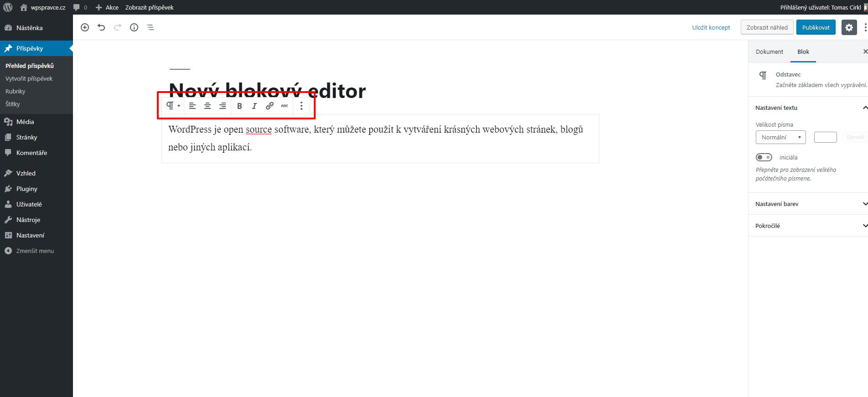The width and height of the screenshot is (868, 397).
Task: Open the wpspravce.cz site home link
Action: pyautogui.click(x=43, y=7)
